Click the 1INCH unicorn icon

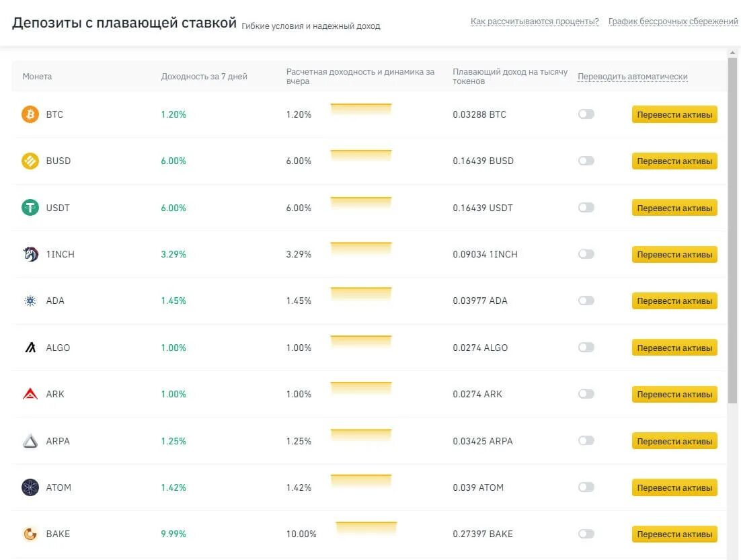[30, 254]
